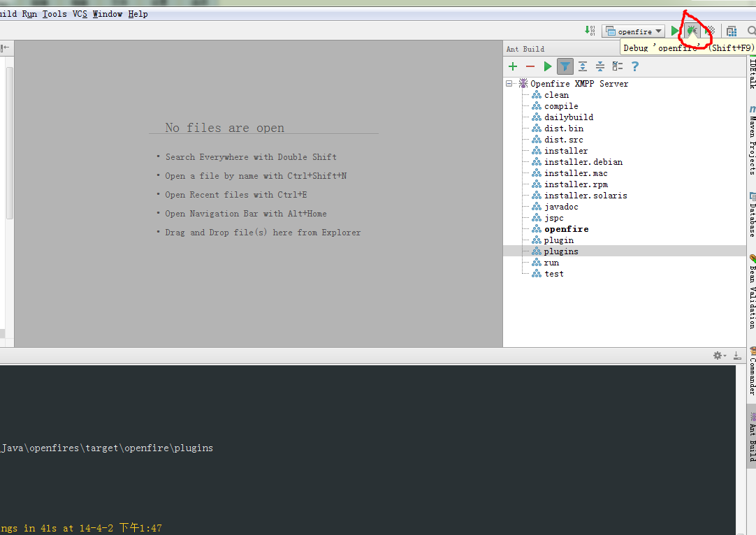
Task: Open Search Everywhere with the magnifier icon
Action: (x=750, y=31)
